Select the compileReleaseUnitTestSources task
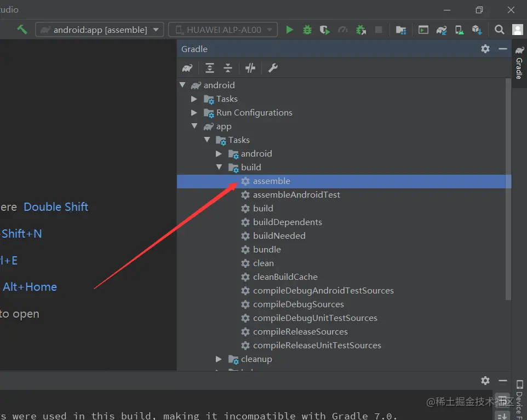 point(317,346)
